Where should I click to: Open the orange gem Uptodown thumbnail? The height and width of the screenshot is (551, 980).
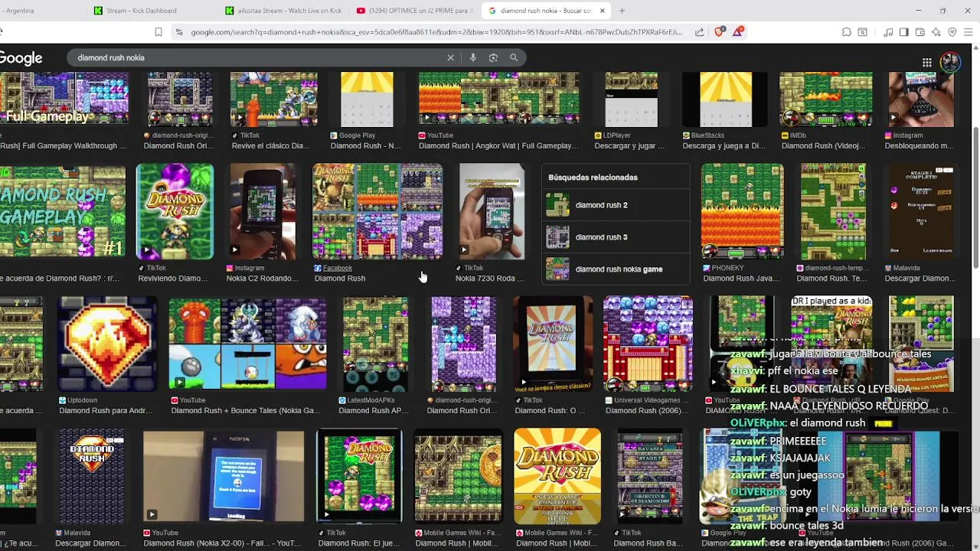coord(107,343)
